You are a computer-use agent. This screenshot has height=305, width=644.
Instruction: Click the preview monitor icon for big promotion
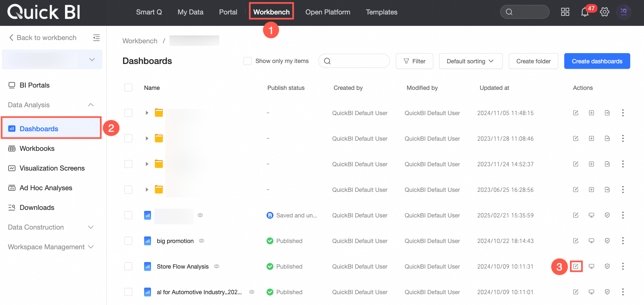(x=591, y=241)
